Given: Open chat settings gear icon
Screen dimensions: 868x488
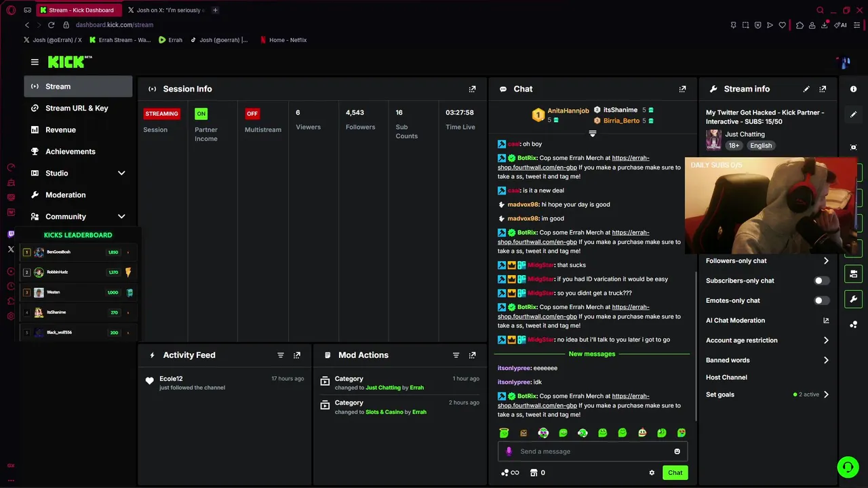Looking at the screenshot, I should [x=652, y=473].
